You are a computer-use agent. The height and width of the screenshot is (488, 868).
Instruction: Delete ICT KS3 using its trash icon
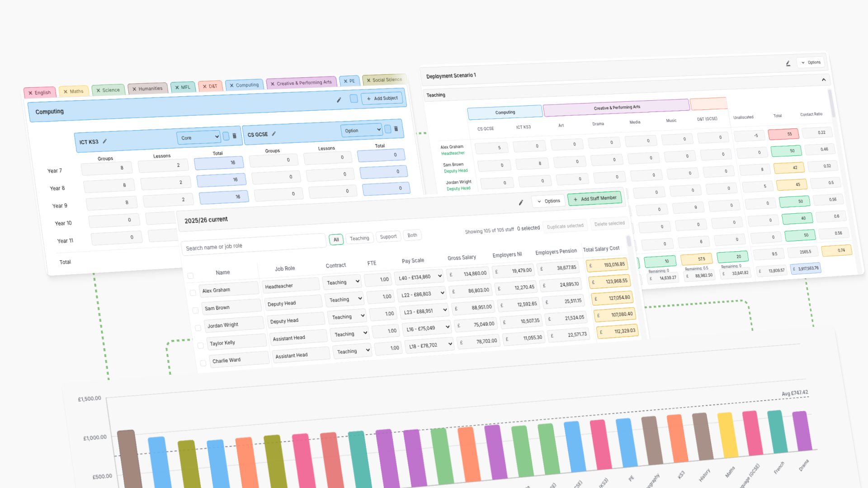[x=234, y=136]
